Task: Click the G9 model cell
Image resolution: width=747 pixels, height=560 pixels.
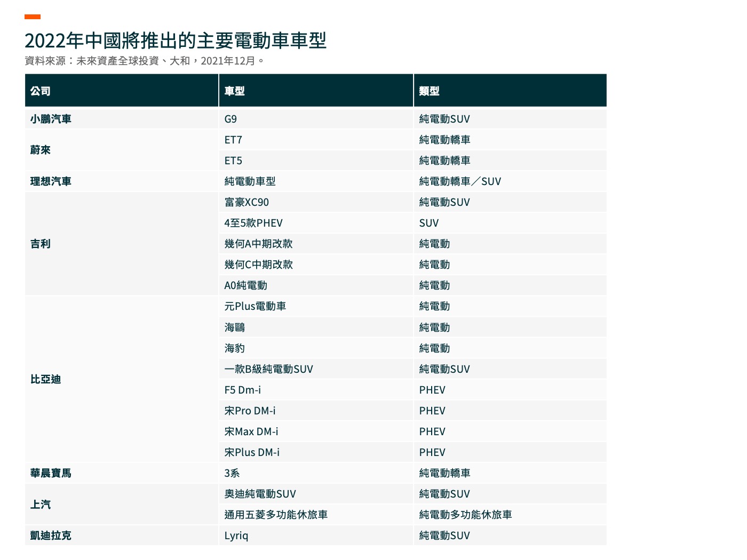Action: pos(316,119)
